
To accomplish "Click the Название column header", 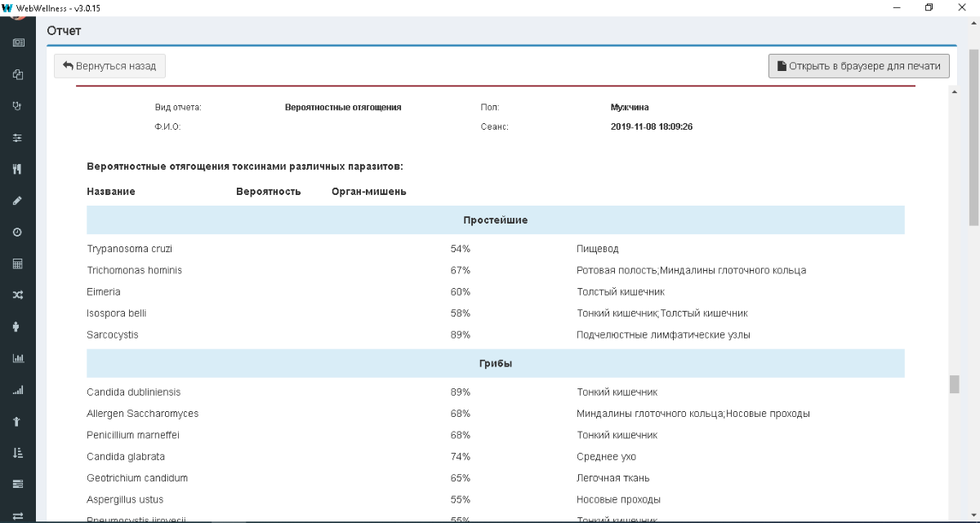I will click(111, 192).
